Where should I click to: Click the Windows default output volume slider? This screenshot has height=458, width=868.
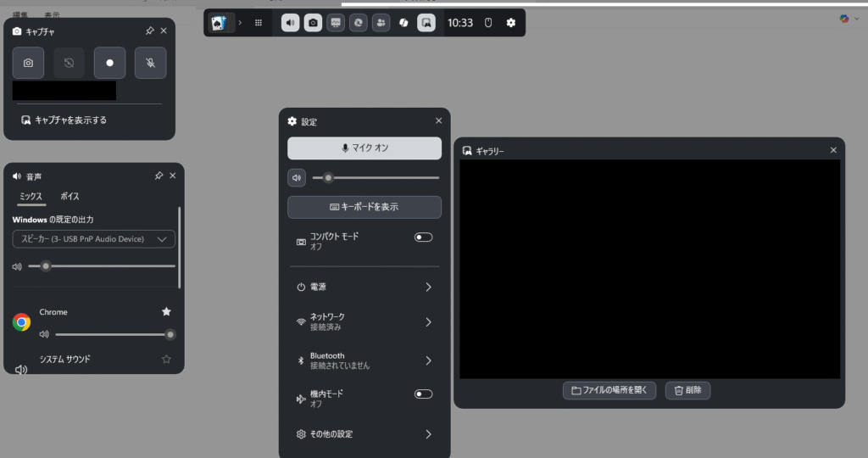[102, 266]
